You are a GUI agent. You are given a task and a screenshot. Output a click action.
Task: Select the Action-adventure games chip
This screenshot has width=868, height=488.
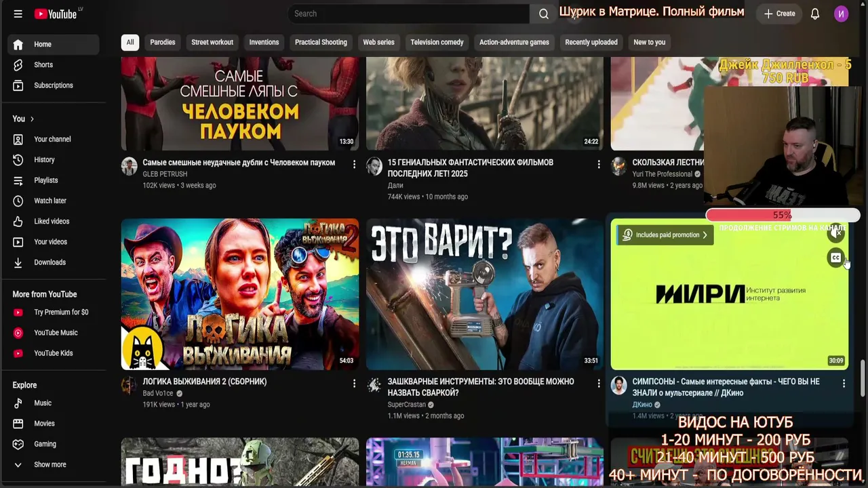tap(514, 42)
